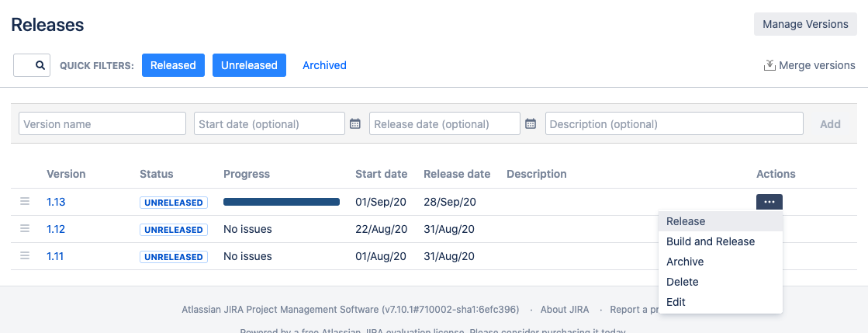Screen dimensions: 868x333
Task: Collapse the actions ellipsis menu for 1.13
Action: (x=769, y=202)
